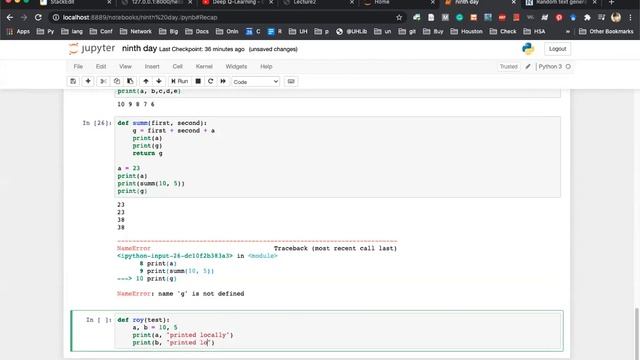
Task: Click inside the def roy(test) code cell
Action: [x=339, y=331]
